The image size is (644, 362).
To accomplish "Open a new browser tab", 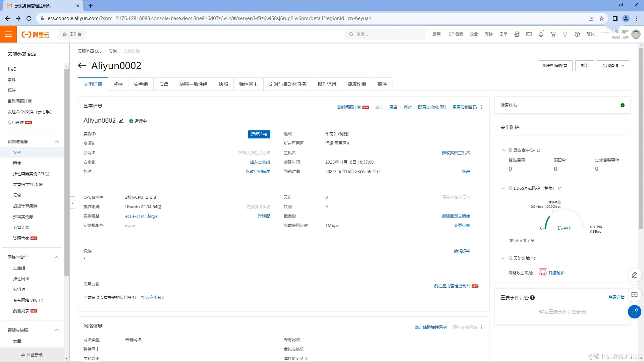I will pos(91,6).
